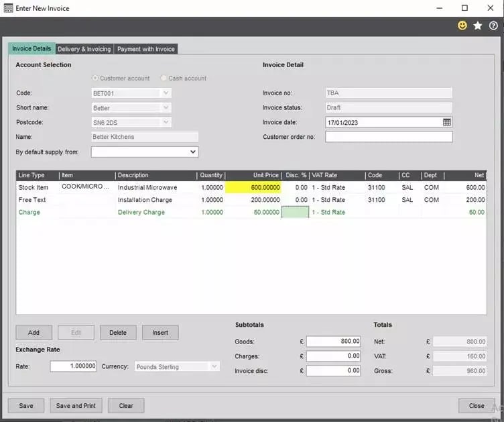Click the Dept COM cell in Installation Charge row
Viewport: 504px width, 422px height.
[432, 200]
